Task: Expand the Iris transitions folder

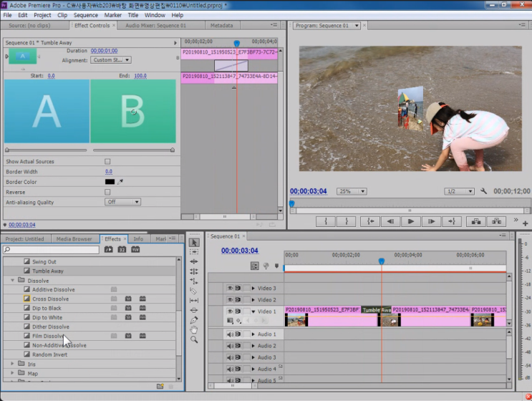Action: click(x=12, y=364)
